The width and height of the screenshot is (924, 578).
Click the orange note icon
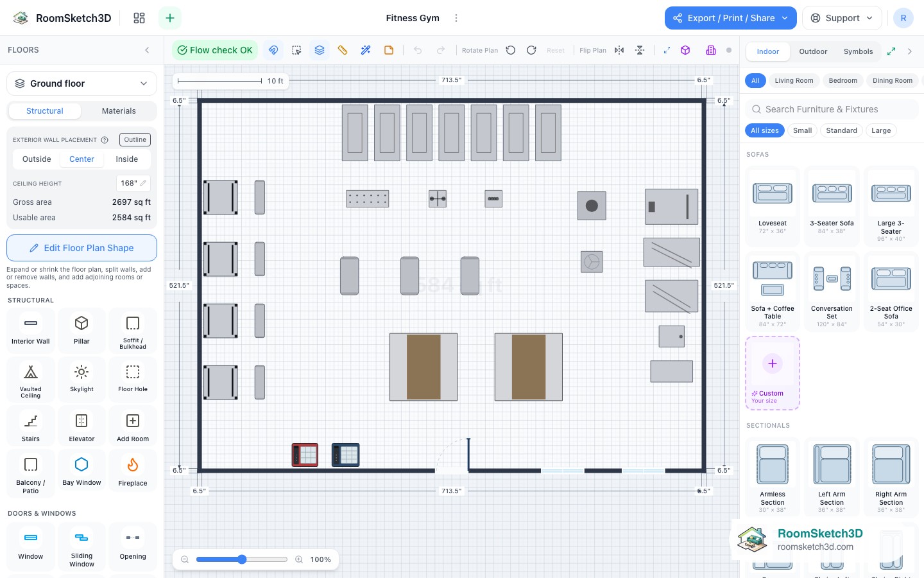pyautogui.click(x=389, y=50)
